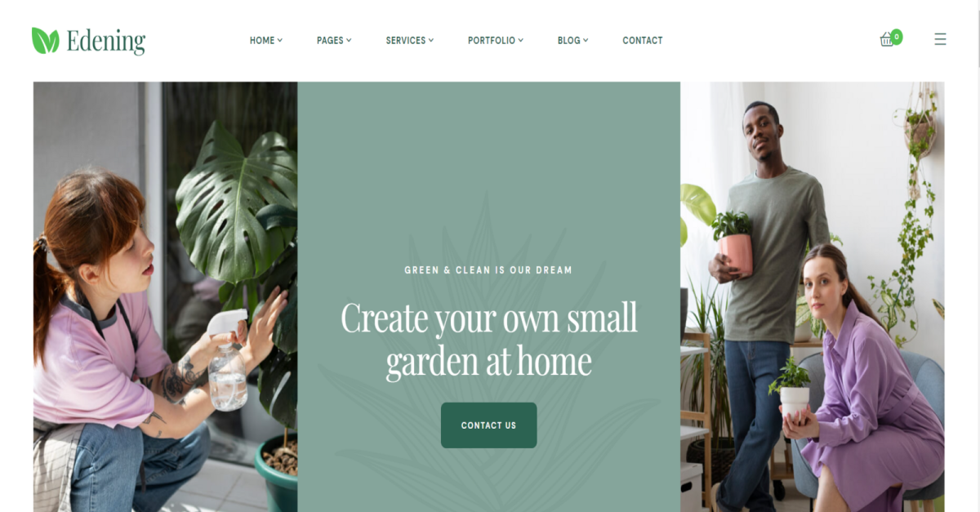Click the green leaf logo icon

click(45, 40)
